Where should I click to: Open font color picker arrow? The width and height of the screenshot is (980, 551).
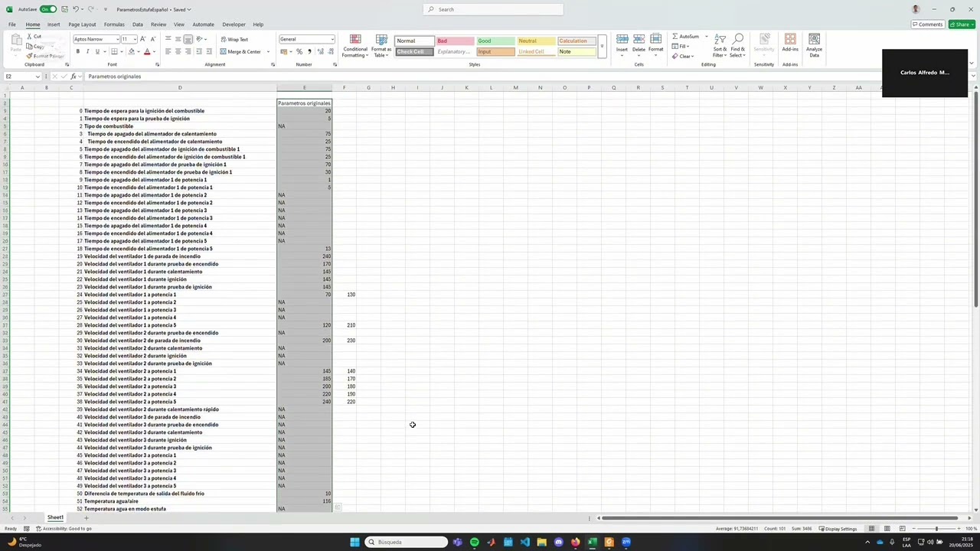[x=155, y=51]
